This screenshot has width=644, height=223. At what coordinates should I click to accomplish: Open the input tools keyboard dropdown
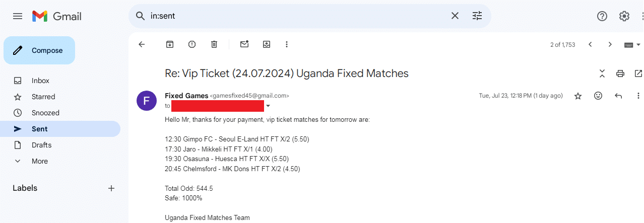(632, 44)
